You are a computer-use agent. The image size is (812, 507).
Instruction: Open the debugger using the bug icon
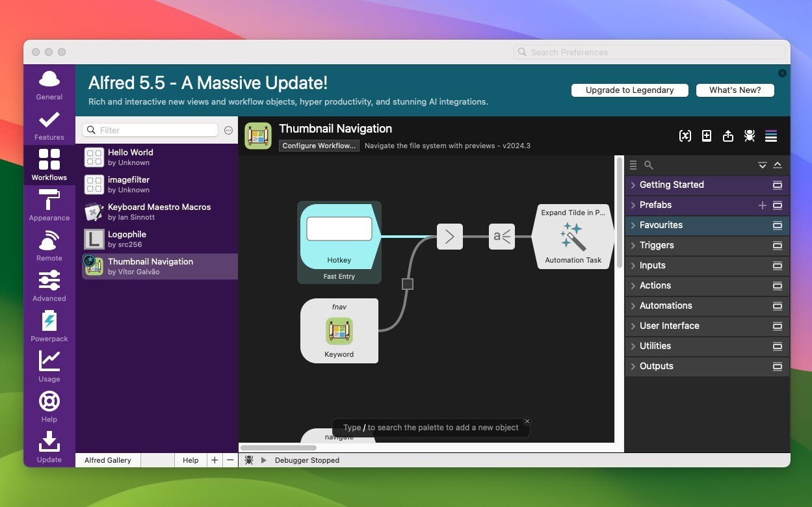(750, 136)
